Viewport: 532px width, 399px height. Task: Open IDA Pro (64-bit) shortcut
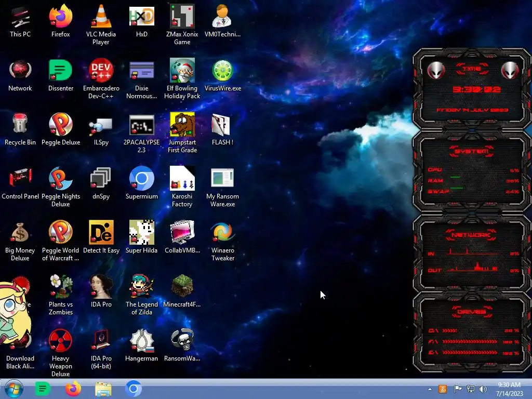[x=101, y=349]
